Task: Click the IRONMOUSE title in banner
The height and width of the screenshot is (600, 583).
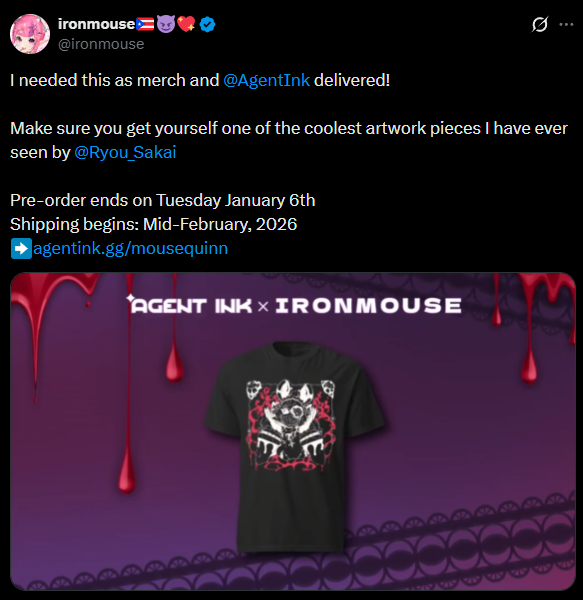Action: 368,305
